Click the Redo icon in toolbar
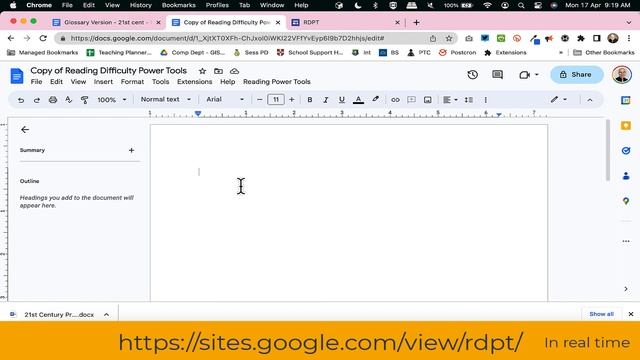This screenshot has width=640, height=360. [37, 100]
